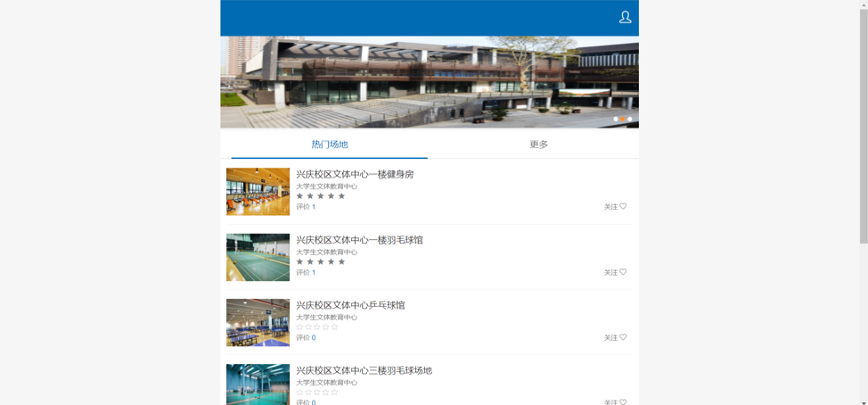Open 兴庆校区文体中心三楼羽毛球场地 title link

point(364,370)
